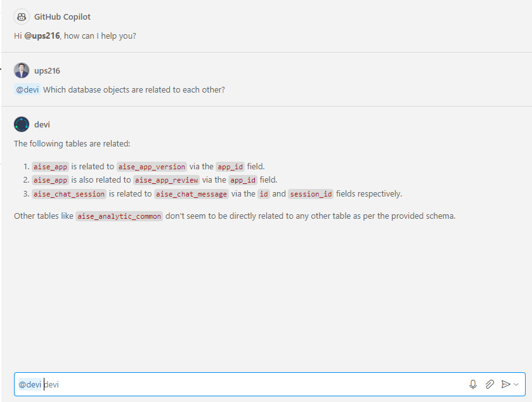The width and height of the screenshot is (532, 402).
Task: Click aise_app in the second list item
Action: click(x=50, y=180)
